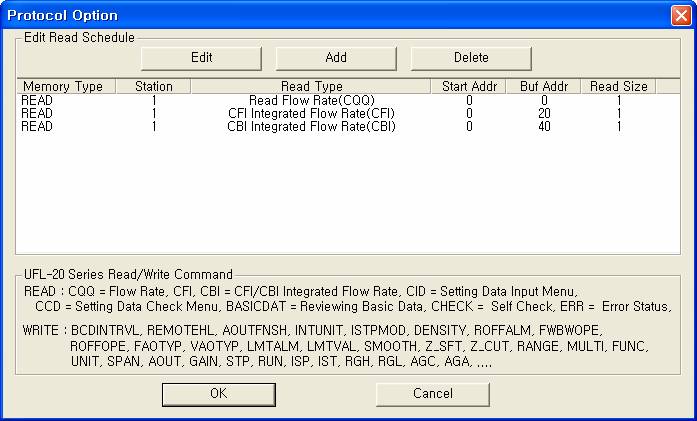Click the Memory Type column header

[62, 87]
